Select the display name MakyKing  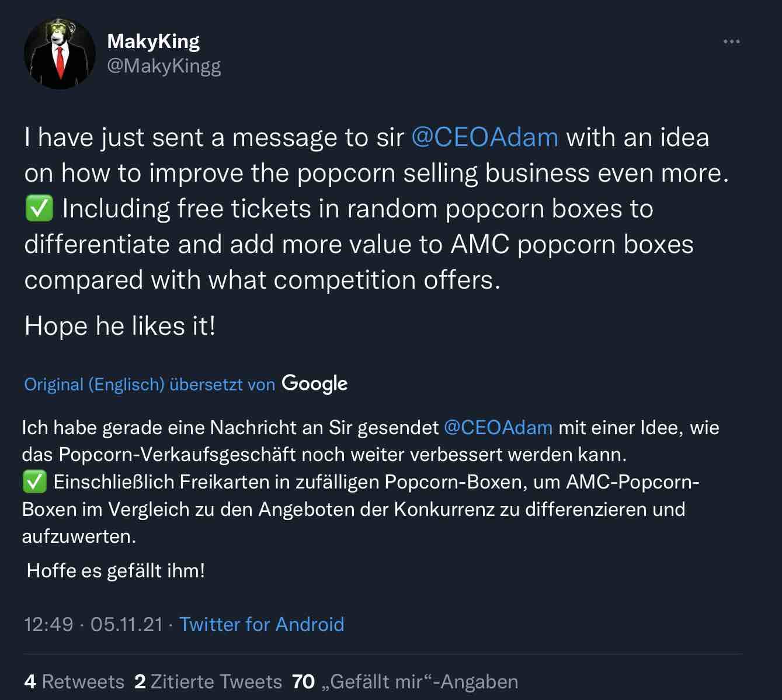153,41
